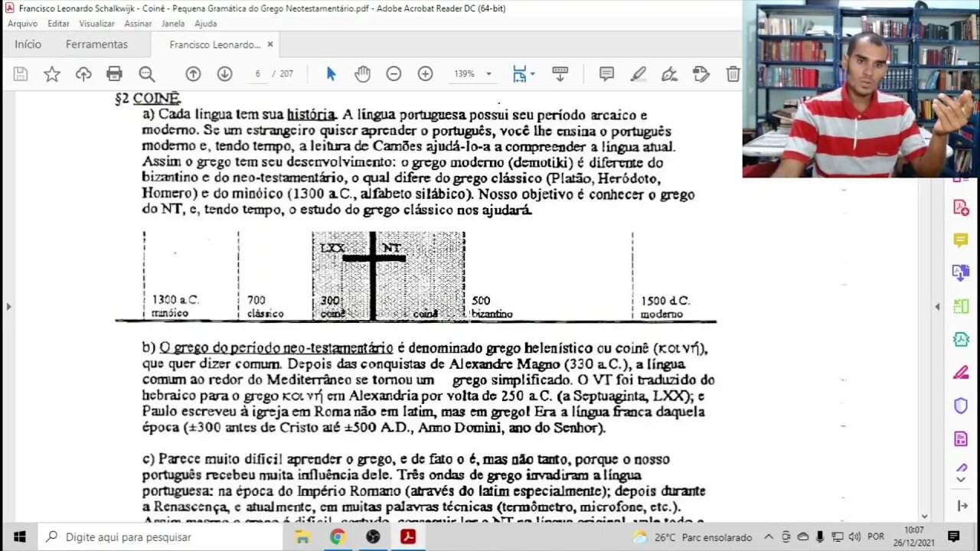Go to the next page with down arrow
Viewport: 980px width, 551px height.
(x=224, y=74)
